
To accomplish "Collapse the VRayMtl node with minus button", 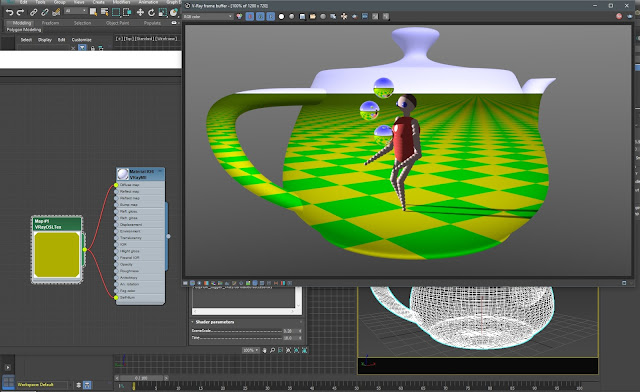I will pyautogui.click(x=160, y=171).
